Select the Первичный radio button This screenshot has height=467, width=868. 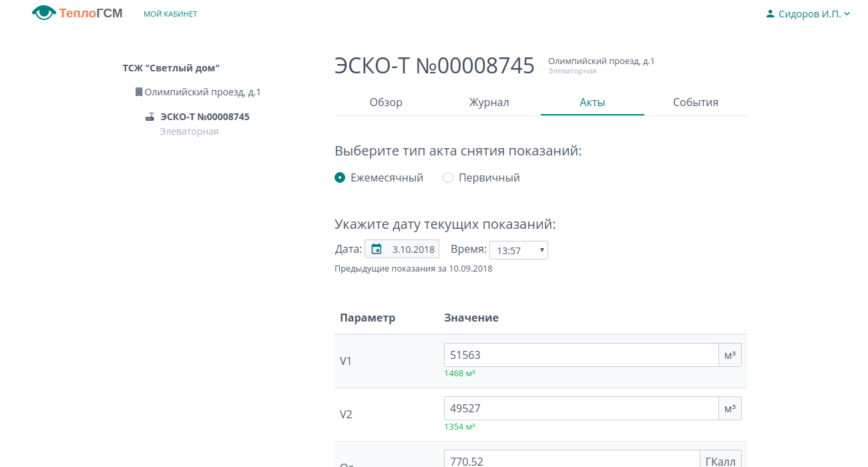[x=448, y=177]
